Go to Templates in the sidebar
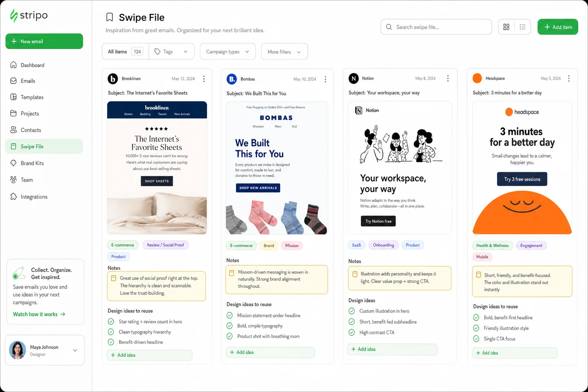 44,97
